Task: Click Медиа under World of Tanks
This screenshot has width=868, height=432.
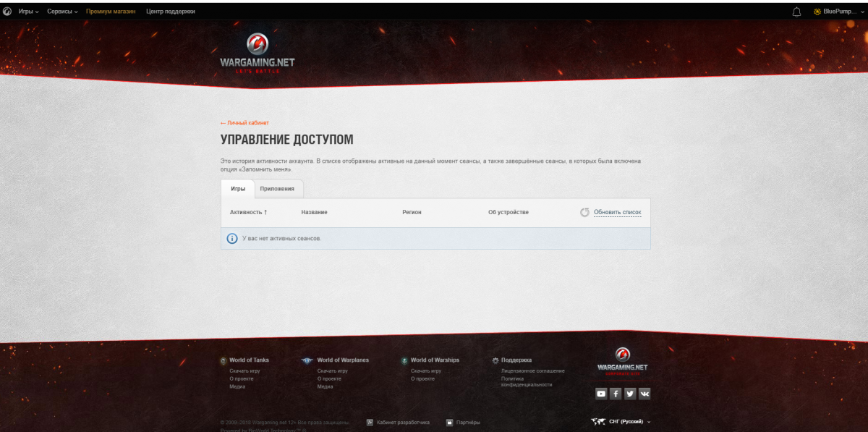Action: 237,386
